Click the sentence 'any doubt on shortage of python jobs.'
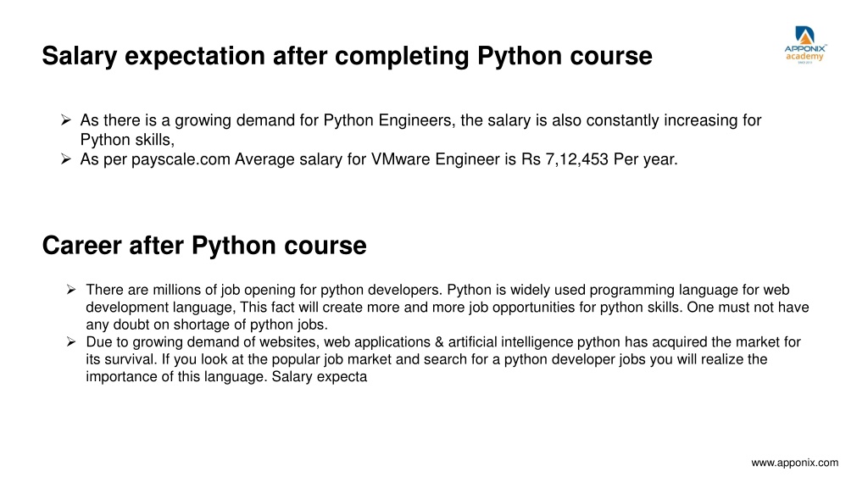 click(x=207, y=324)
